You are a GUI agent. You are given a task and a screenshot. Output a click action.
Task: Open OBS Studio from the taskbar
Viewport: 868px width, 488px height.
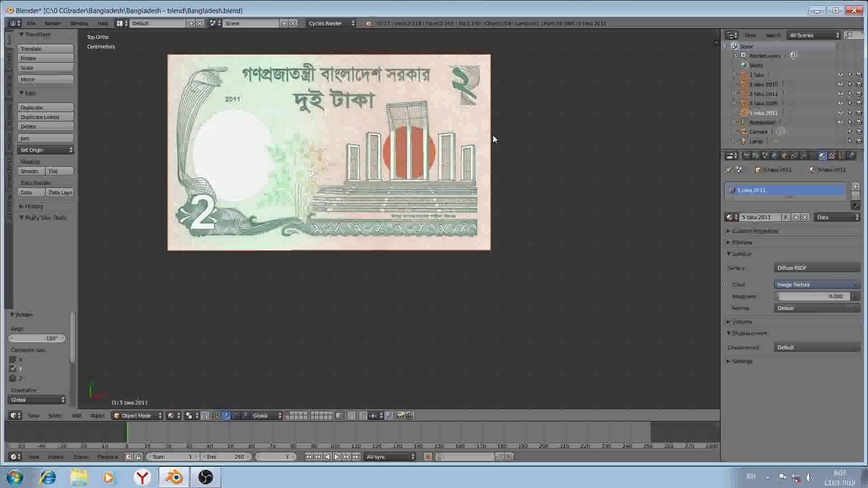point(206,477)
